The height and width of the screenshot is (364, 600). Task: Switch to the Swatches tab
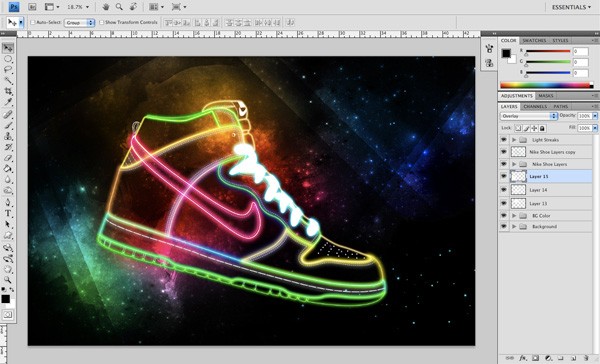[x=534, y=41]
